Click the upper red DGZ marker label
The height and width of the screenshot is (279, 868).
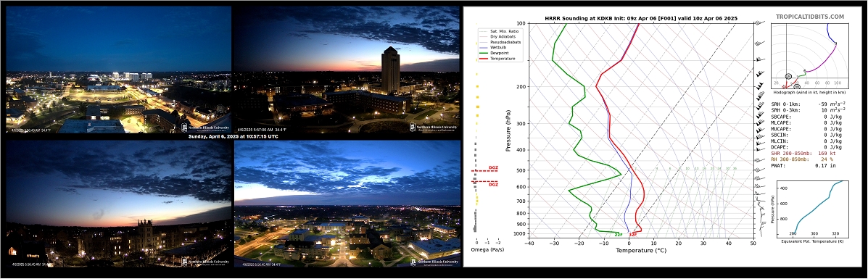(x=493, y=167)
